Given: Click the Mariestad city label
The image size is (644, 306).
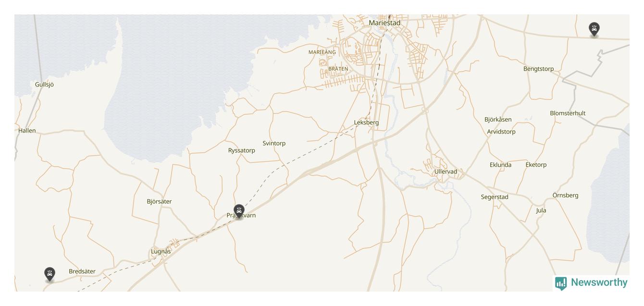Looking at the screenshot, I should coord(384,23).
